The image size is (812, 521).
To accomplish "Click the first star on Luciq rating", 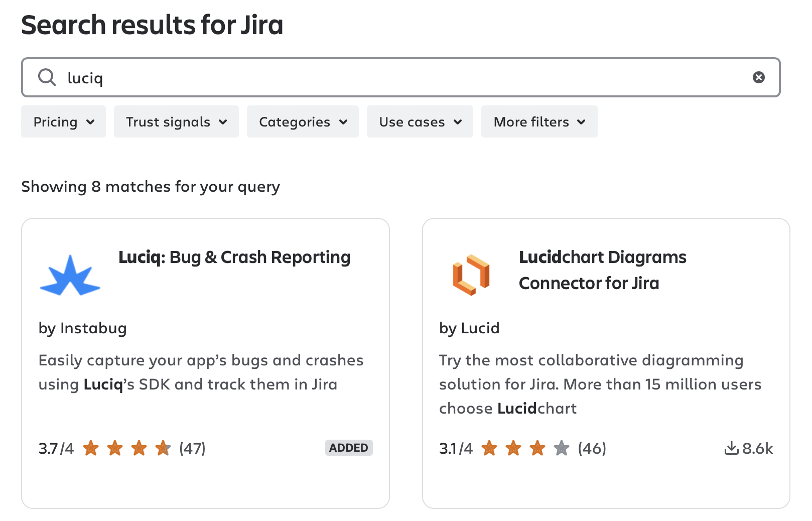I will 91,448.
